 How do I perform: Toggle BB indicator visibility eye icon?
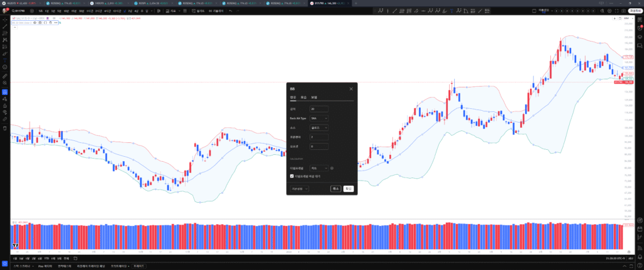35,23
